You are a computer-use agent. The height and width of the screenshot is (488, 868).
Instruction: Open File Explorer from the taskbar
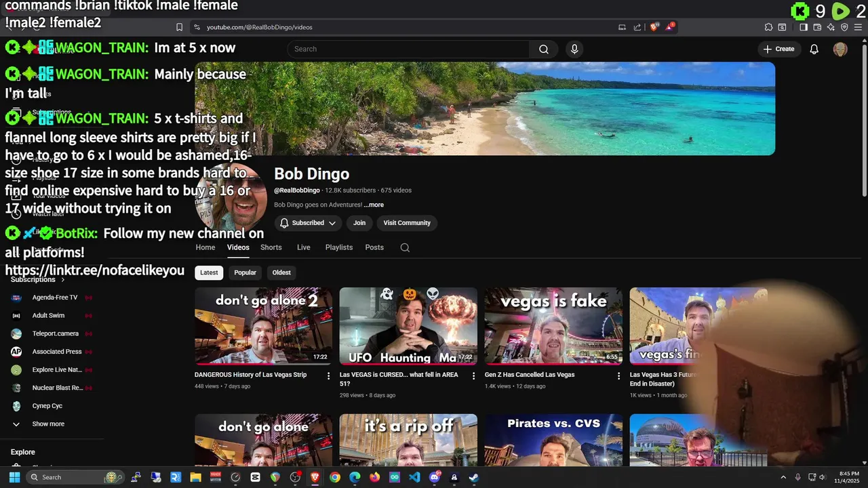click(195, 477)
